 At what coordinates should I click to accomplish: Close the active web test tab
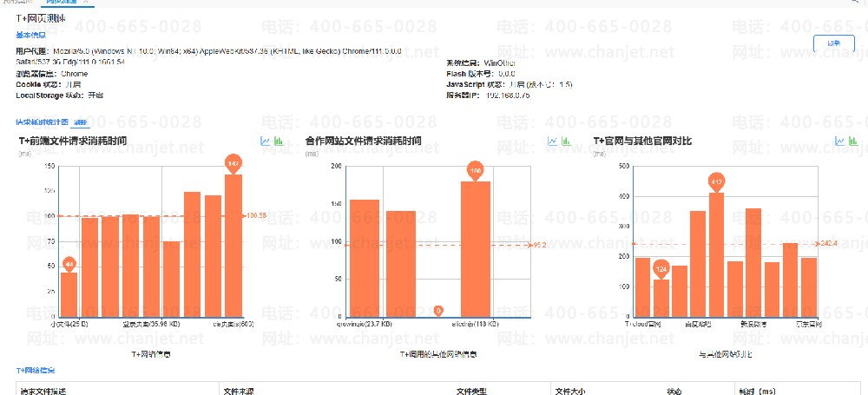(x=85, y=2)
